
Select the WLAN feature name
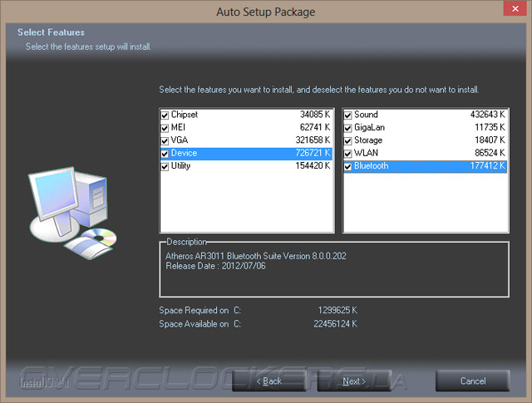(366, 153)
